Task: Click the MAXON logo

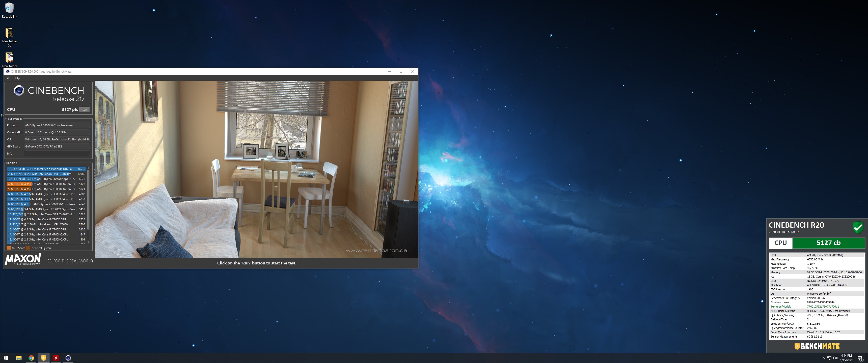Action: coord(23,259)
